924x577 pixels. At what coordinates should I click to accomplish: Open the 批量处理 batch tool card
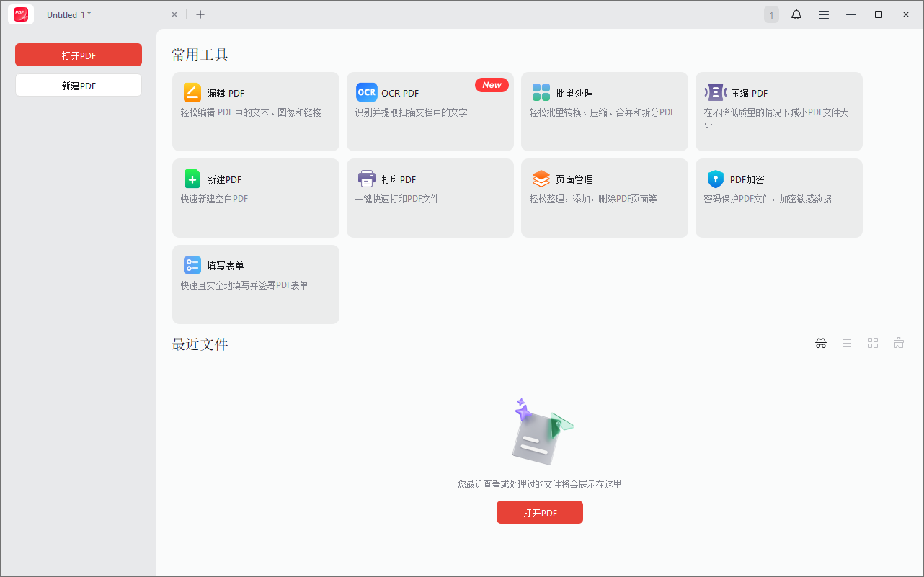[605, 112]
